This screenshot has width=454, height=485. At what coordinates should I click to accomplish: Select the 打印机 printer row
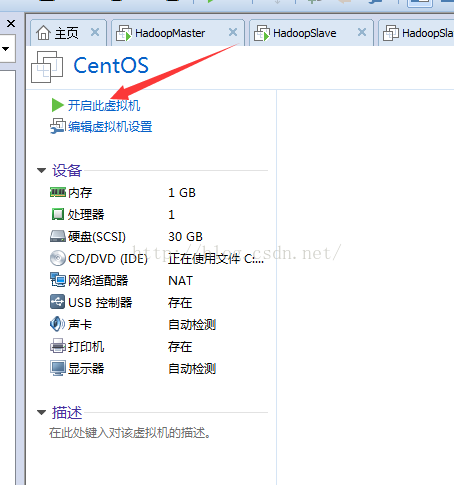(158, 347)
